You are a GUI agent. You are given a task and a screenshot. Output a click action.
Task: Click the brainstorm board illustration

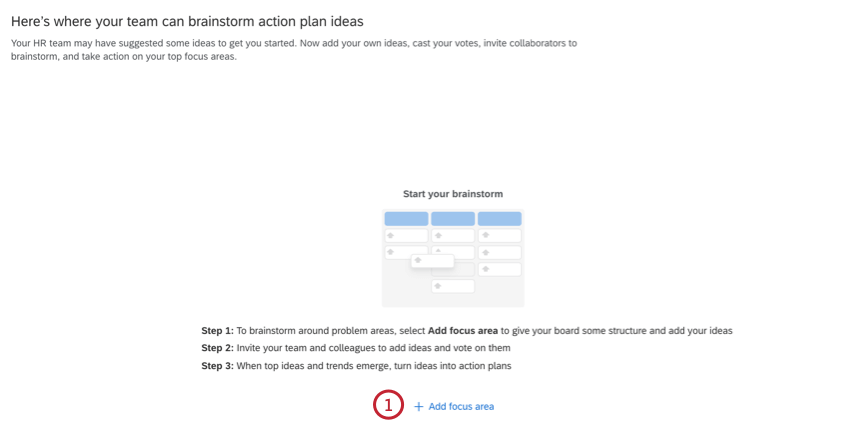pyautogui.click(x=453, y=256)
